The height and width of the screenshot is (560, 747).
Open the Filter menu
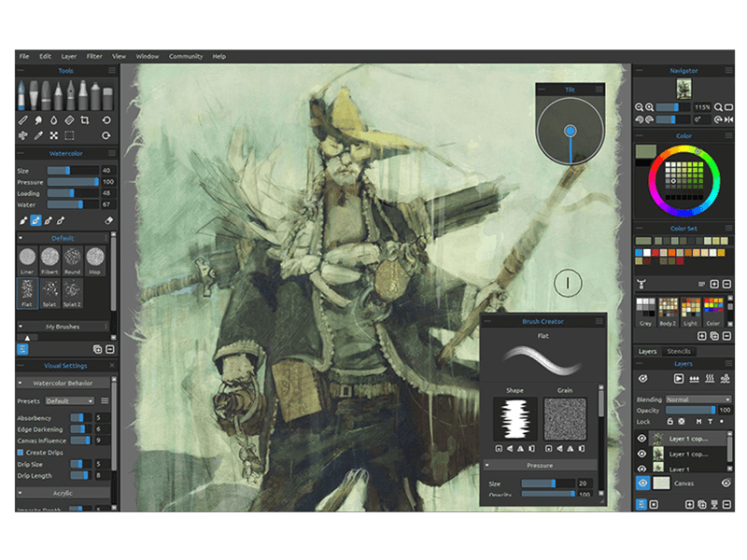click(94, 56)
